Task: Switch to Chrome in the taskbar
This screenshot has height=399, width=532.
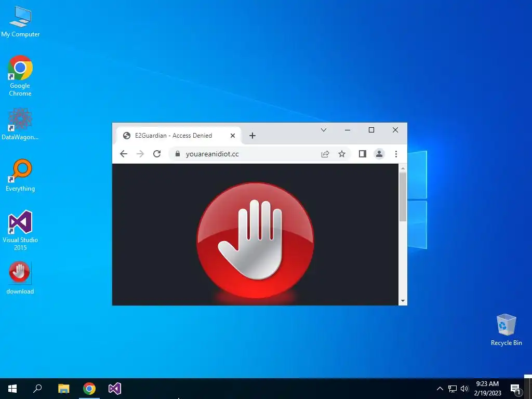Action: tap(89, 389)
